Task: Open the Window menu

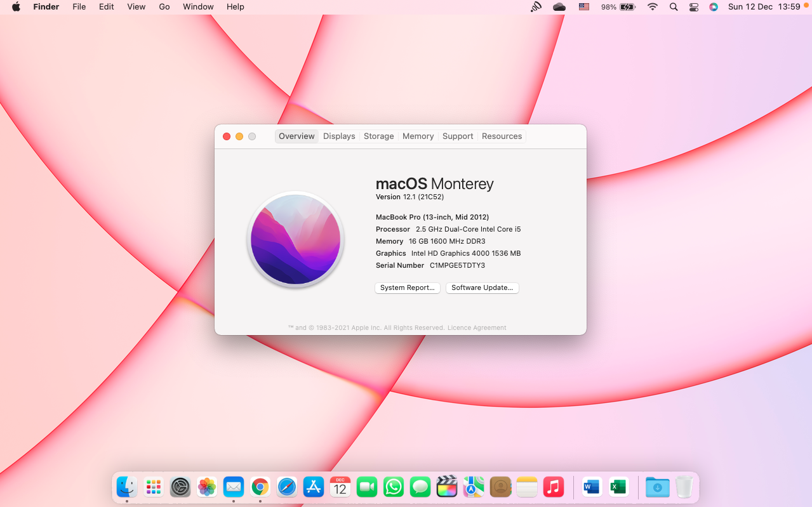Action: (x=198, y=7)
